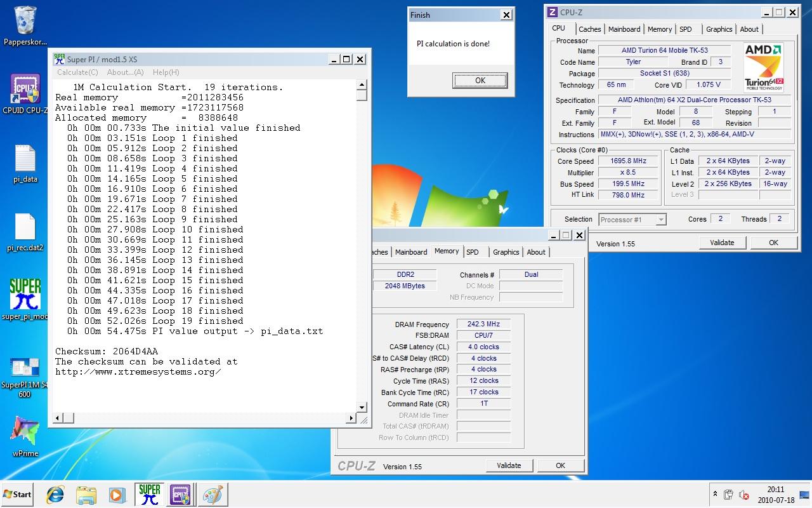Screen dimensions: 812x508
Task: Switch to Super PI taskbar button
Action: [x=150, y=494]
